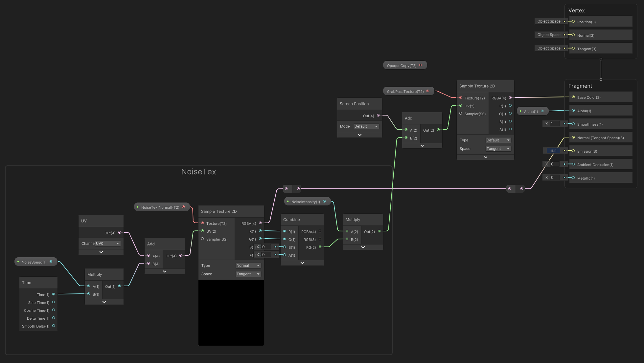644x363 pixels.
Task: Collapse the Time Multiply node chevron
Action: (x=104, y=302)
